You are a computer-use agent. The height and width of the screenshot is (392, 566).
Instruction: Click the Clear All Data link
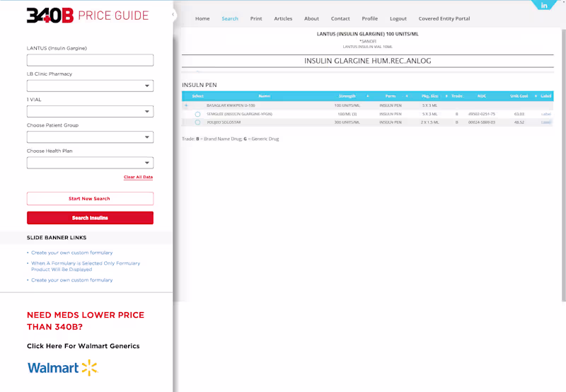[x=138, y=177]
